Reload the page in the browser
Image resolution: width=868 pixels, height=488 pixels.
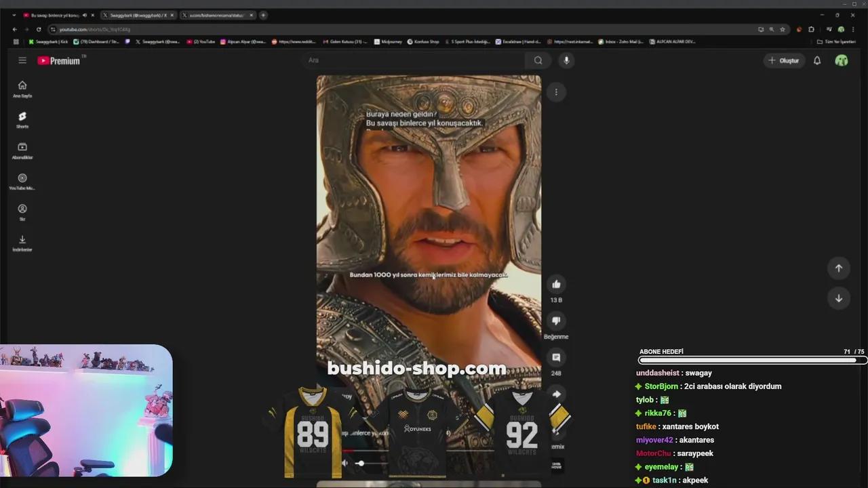[39, 29]
